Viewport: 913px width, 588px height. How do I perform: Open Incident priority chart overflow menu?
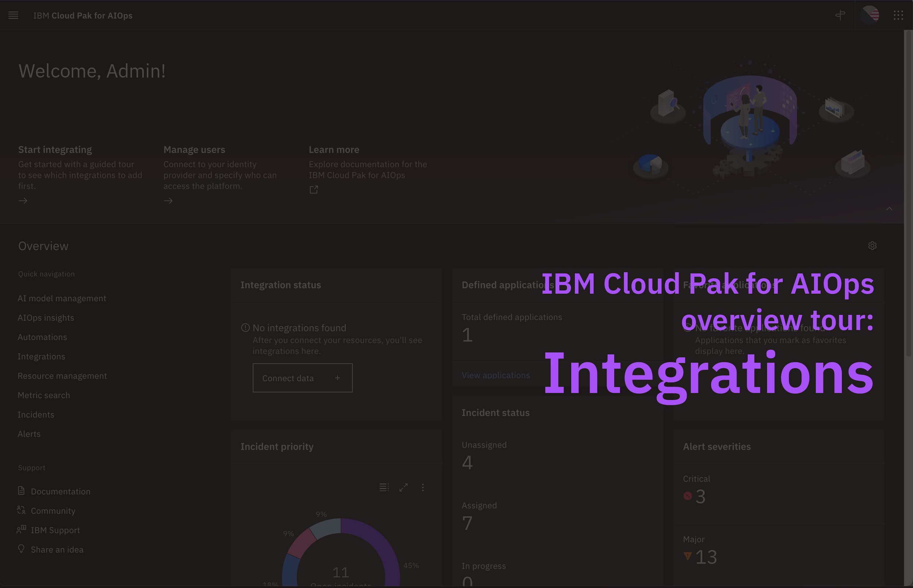click(x=423, y=487)
